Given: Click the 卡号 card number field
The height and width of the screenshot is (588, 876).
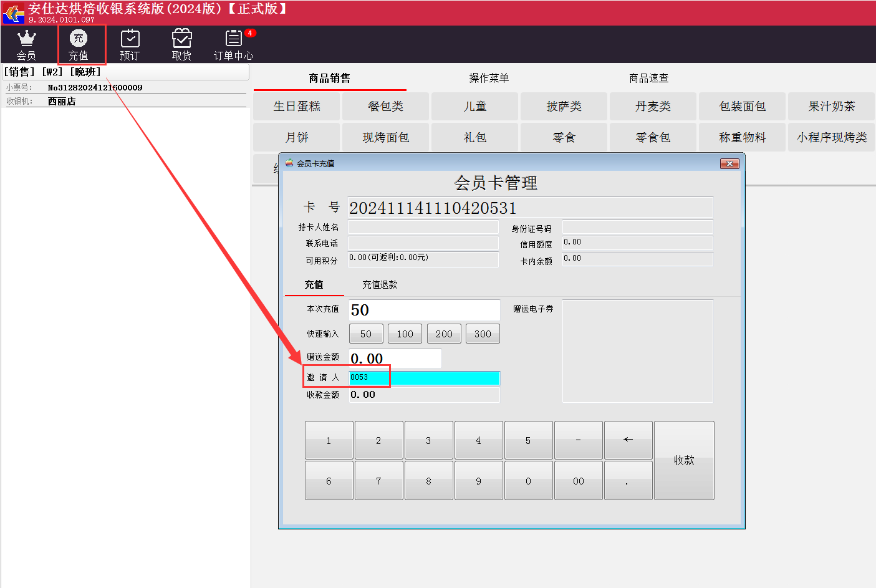Looking at the screenshot, I should (530, 207).
